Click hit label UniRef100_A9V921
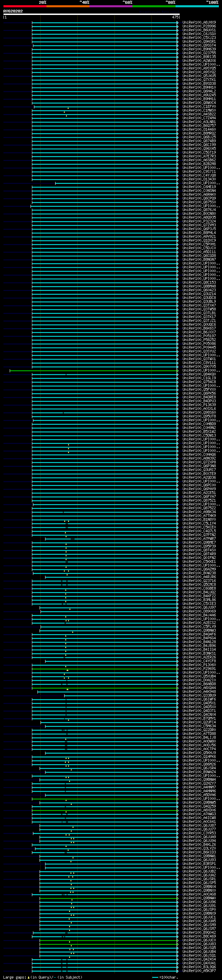222x980 pixels. [x=199, y=236]
